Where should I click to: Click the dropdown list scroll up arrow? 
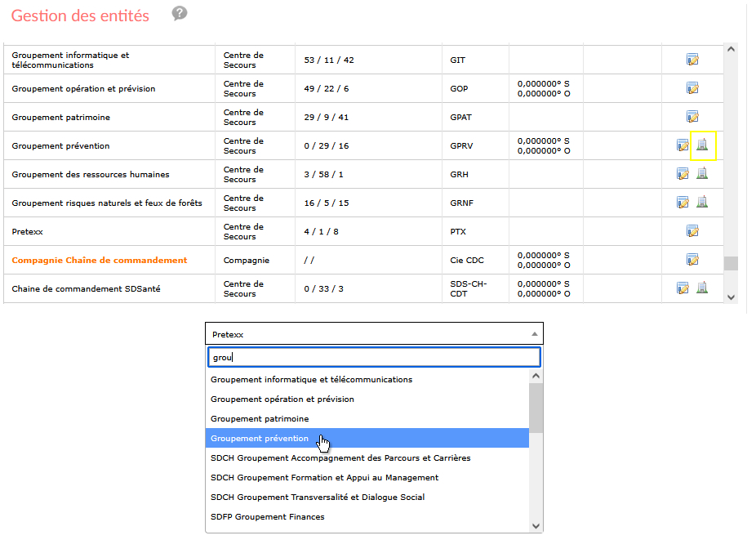536,376
